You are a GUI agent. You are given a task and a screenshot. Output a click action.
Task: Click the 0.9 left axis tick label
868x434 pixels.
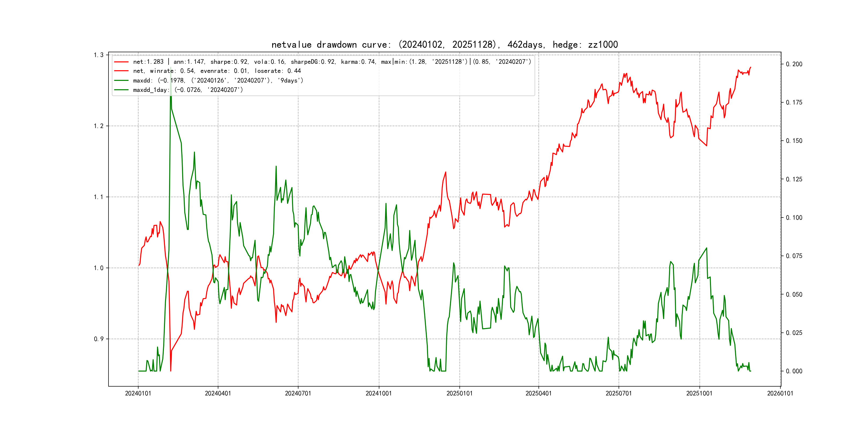click(99, 339)
